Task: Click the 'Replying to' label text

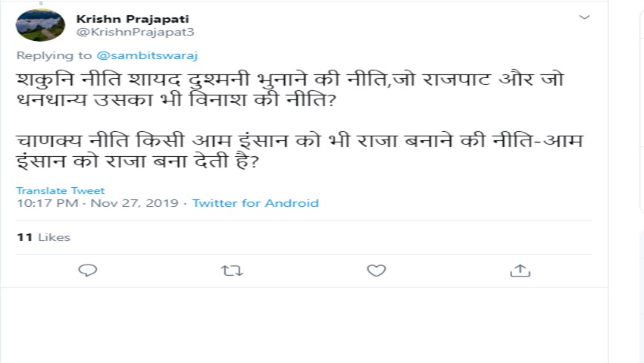Action: click(55, 55)
